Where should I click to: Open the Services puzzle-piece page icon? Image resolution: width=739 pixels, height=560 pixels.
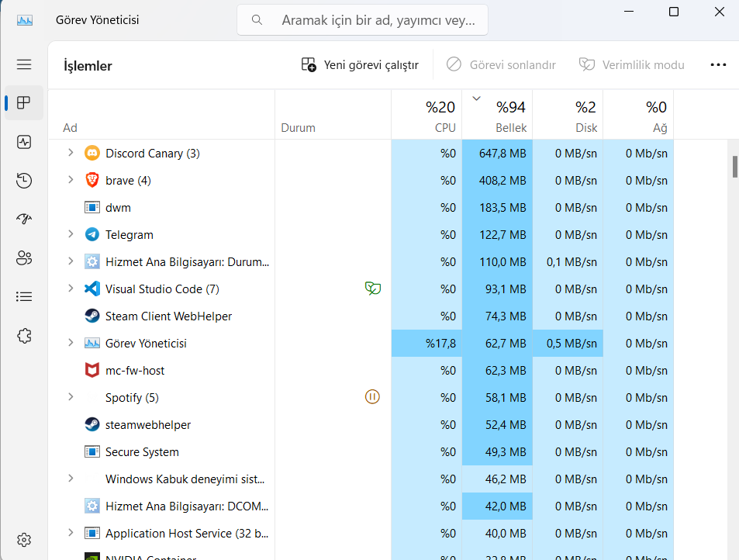pos(24,336)
